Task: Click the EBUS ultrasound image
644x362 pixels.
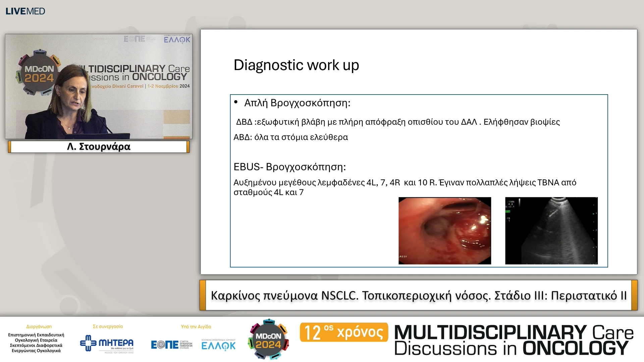Action: tap(551, 231)
